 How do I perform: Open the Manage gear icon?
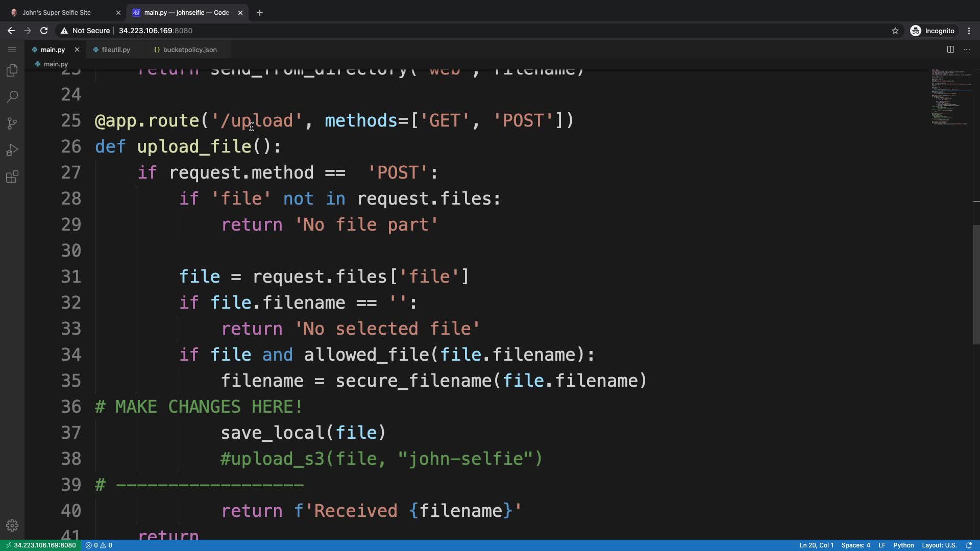[x=12, y=525]
